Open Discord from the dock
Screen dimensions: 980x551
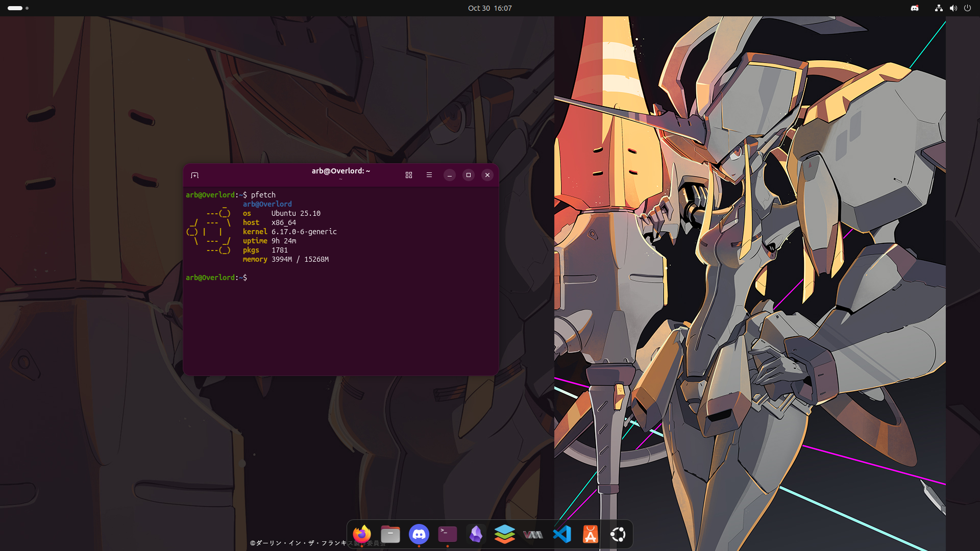click(419, 534)
